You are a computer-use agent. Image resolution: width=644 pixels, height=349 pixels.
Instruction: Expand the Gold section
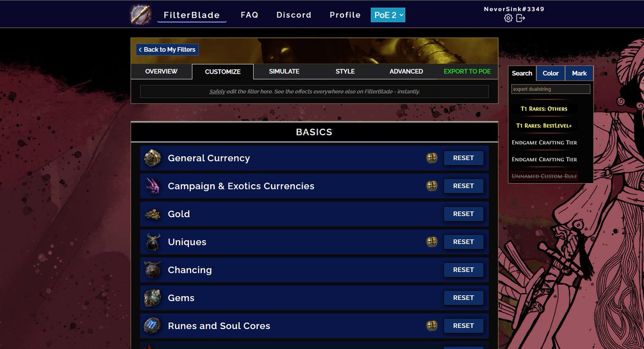pyautogui.click(x=314, y=214)
